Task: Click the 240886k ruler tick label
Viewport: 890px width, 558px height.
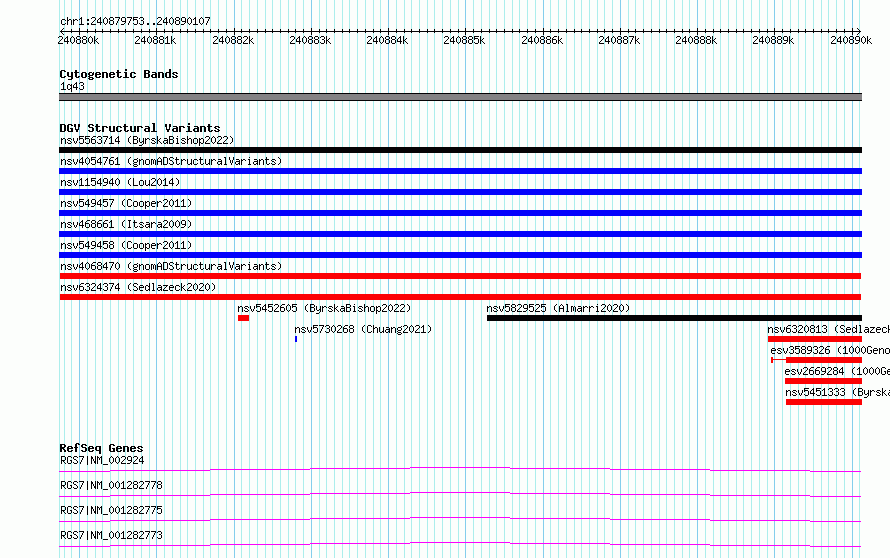Action: click(543, 40)
